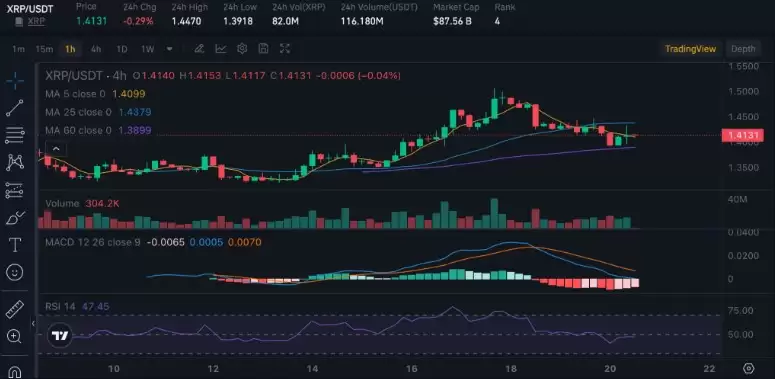Select the trend line drawing tool
The height and width of the screenshot is (379, 775).
[15, 108]
